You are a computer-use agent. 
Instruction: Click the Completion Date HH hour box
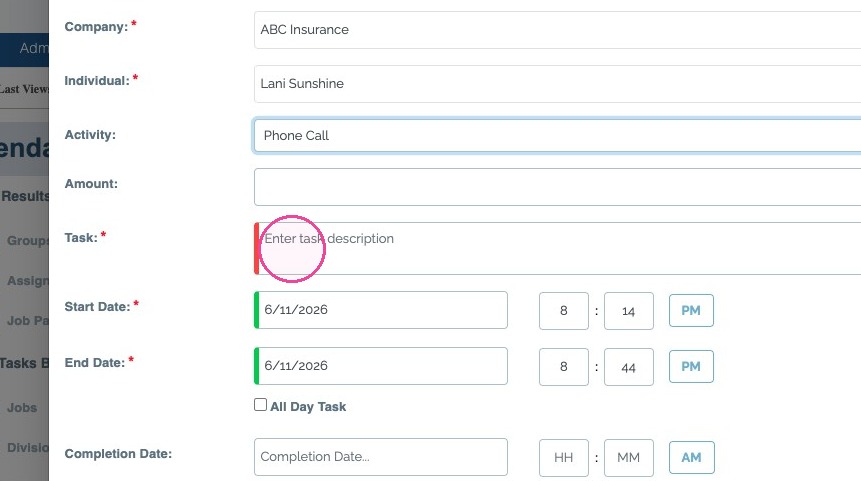click(564, 458)
